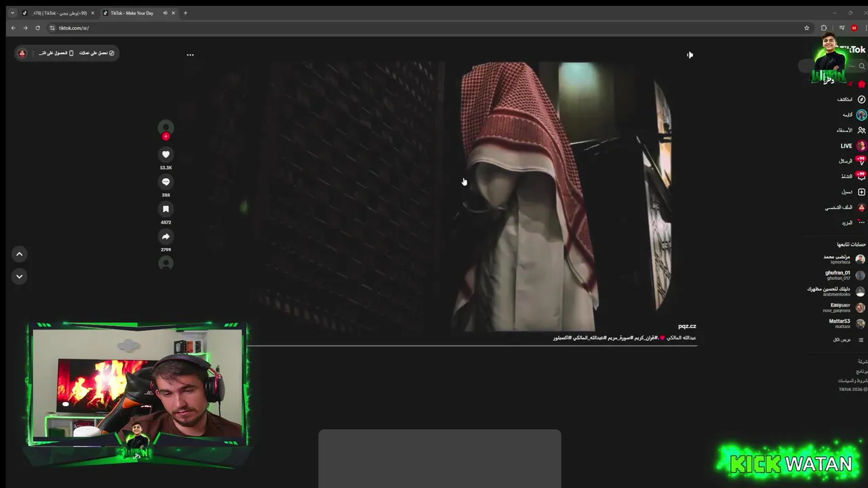This screenshot has width=868, height=488.
Task: Open the Profile item in sidebar
Action: click(845, 207)
